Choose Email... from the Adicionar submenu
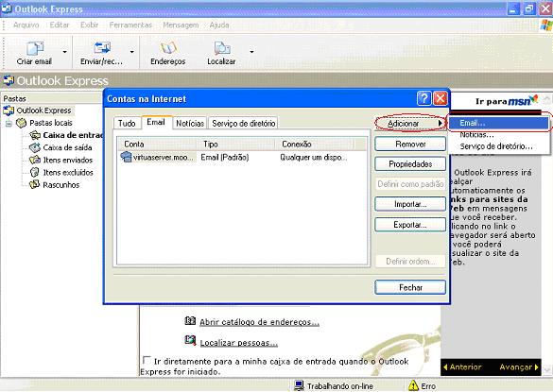The width and height of the screenshot is (553, 392). pyautogui.click(x=499, y=123)
